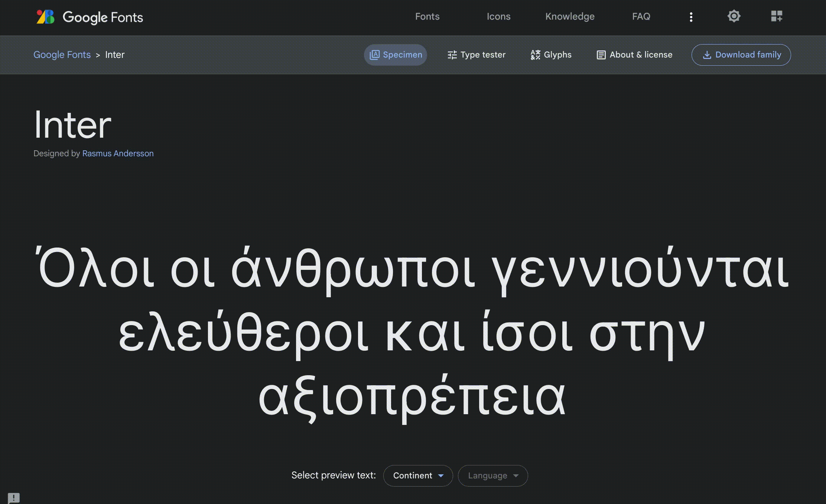Open designer Rasmus Andersson link

click(x=118, y=154)
